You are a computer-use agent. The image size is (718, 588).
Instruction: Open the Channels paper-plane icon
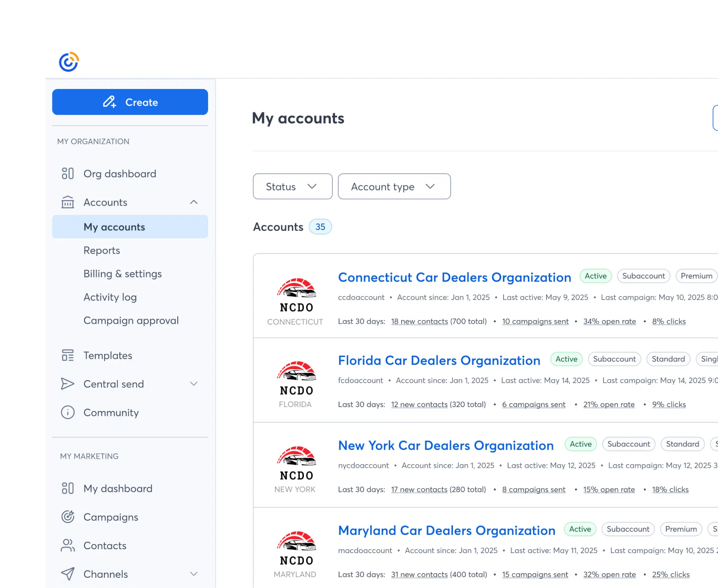coord(68,574)
